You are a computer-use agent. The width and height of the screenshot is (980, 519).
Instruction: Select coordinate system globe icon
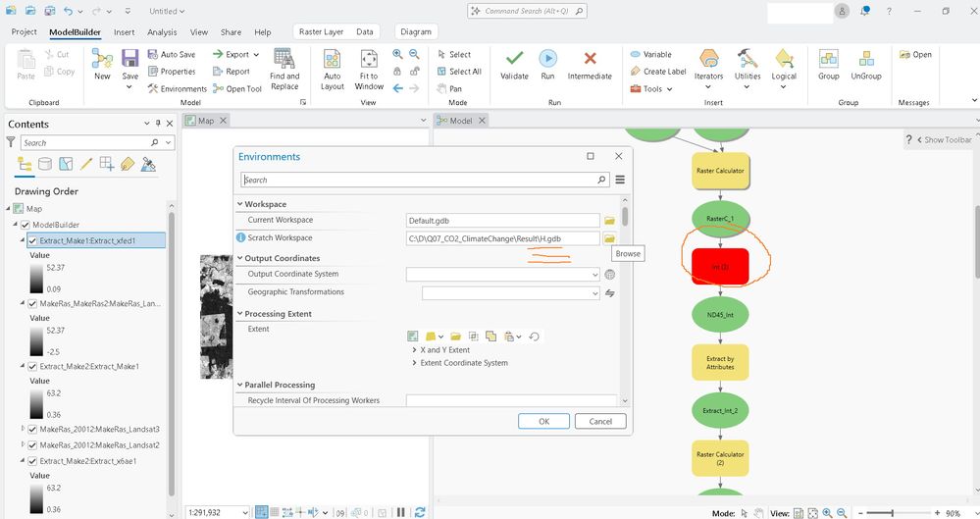click(x=610, y=274)
